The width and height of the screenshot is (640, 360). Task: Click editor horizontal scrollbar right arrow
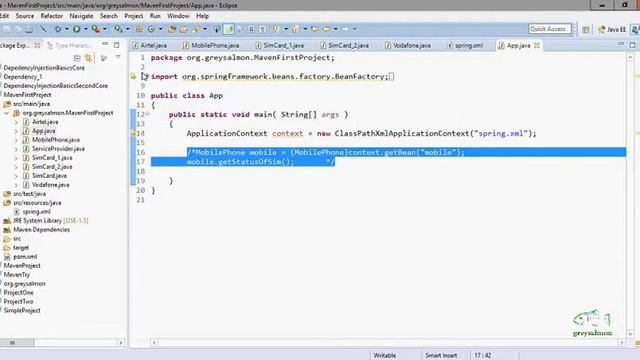[621, 343]
